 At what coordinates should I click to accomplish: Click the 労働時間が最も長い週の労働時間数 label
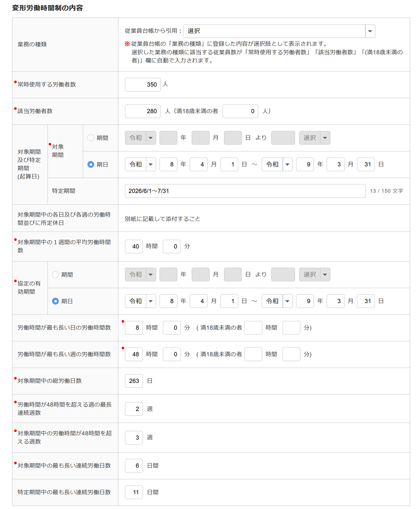coord(64,354)
